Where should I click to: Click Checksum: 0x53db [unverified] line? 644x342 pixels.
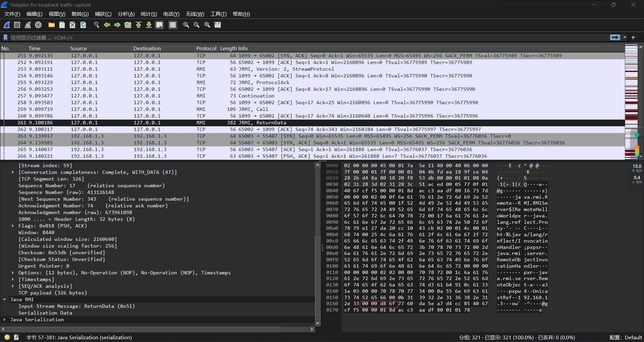[x=62, y=253]
